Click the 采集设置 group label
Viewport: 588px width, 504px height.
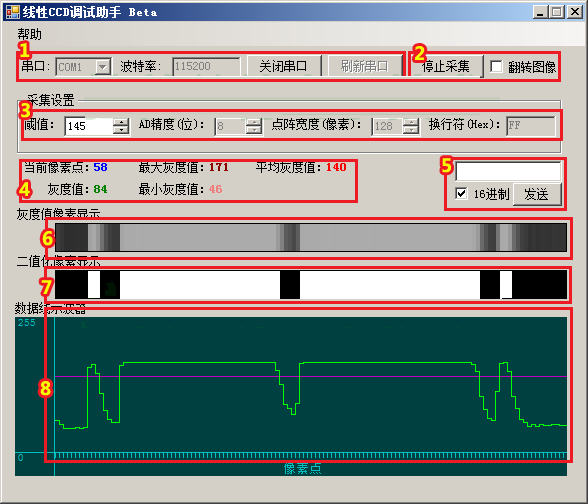click(x=51, y=100)
